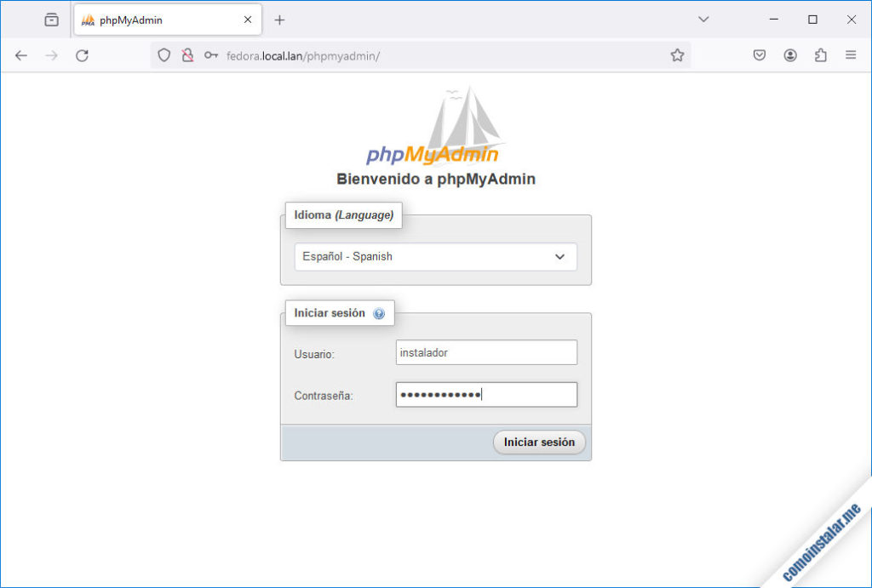
Task: Open the Firefox account icon
Action: point(790,55)
